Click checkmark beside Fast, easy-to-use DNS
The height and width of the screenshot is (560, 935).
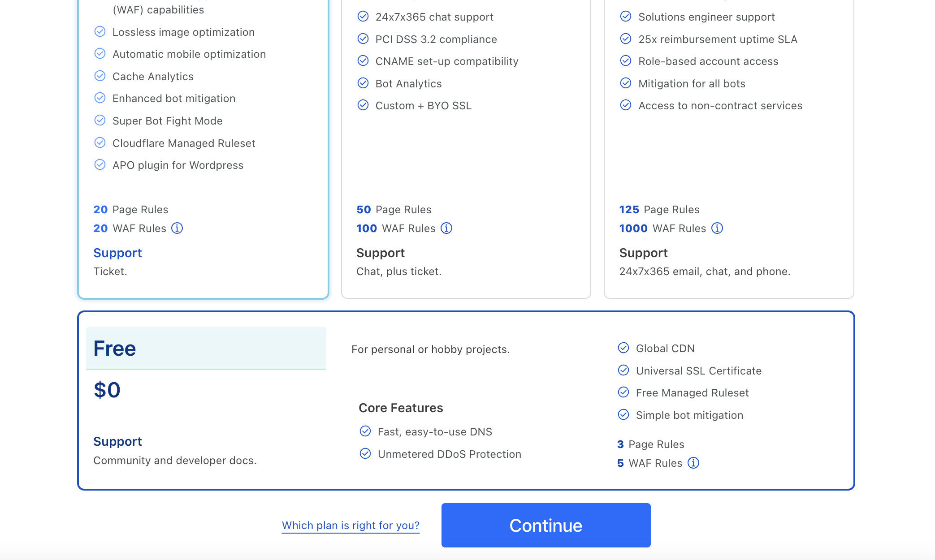pos(365,431)
